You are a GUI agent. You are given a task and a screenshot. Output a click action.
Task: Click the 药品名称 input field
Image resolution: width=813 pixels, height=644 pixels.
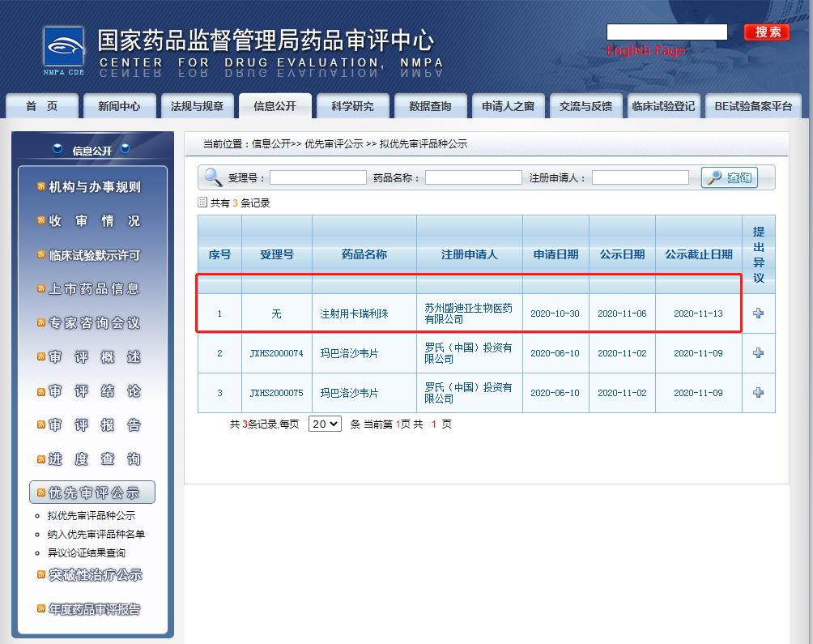(x=474, y=177)
